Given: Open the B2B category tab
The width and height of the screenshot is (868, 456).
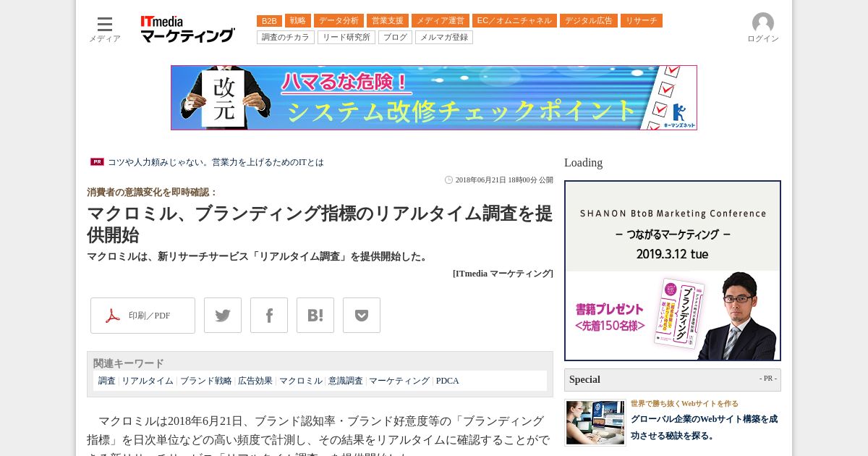Looking at the screenshot, I should pos(269,21).
